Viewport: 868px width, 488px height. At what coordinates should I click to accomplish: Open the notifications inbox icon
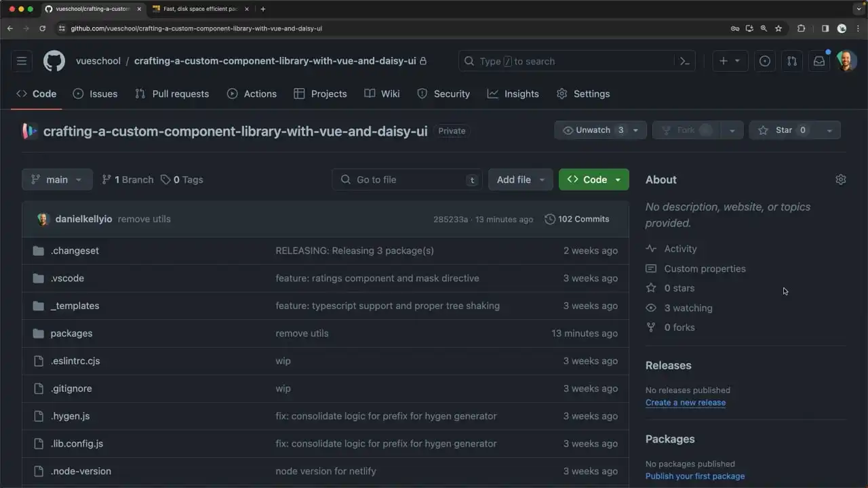819,61
